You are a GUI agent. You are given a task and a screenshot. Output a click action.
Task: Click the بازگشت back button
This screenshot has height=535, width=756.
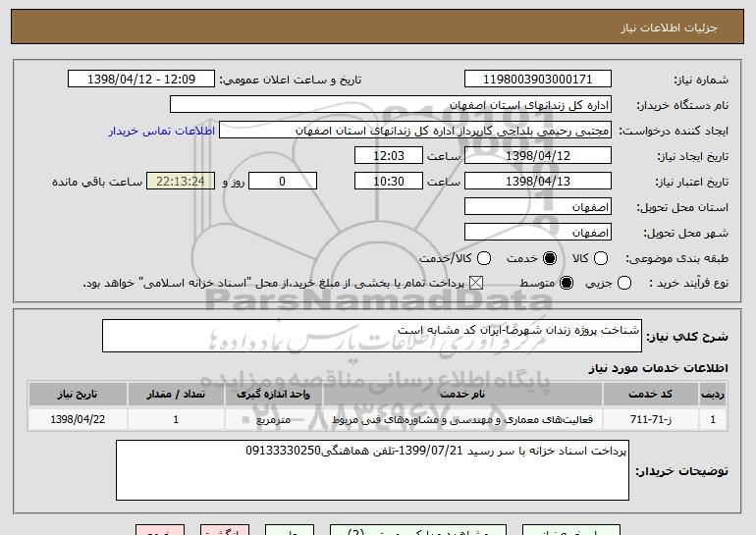pyautogui.click(x=225, y=531)
